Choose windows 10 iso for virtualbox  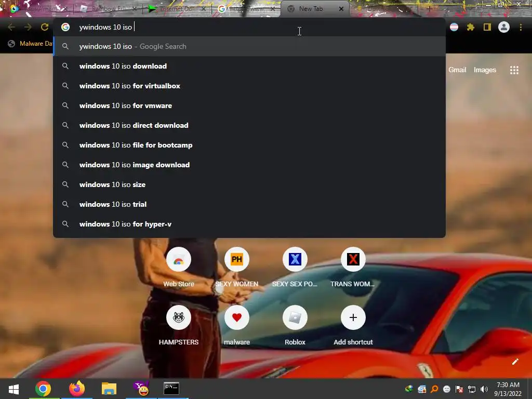249,86
